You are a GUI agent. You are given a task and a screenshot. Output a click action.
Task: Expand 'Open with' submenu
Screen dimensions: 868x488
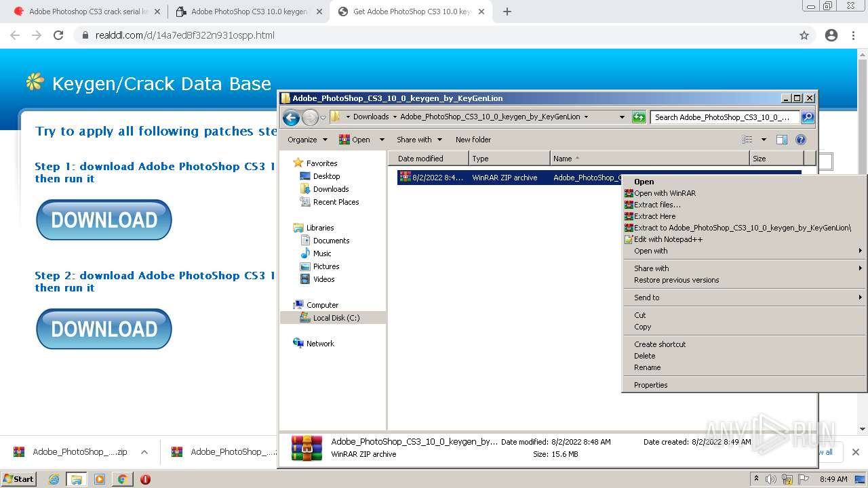pyautogui.click(x=745, y=251)
